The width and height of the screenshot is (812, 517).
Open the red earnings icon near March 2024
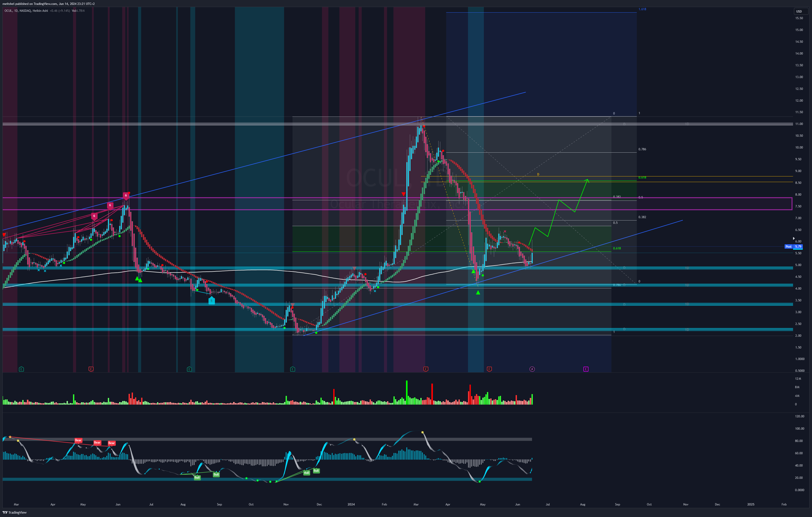(425, 369)
